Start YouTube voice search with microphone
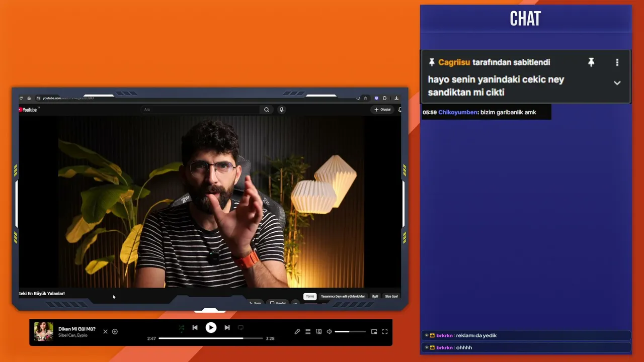 coord(282,110)
